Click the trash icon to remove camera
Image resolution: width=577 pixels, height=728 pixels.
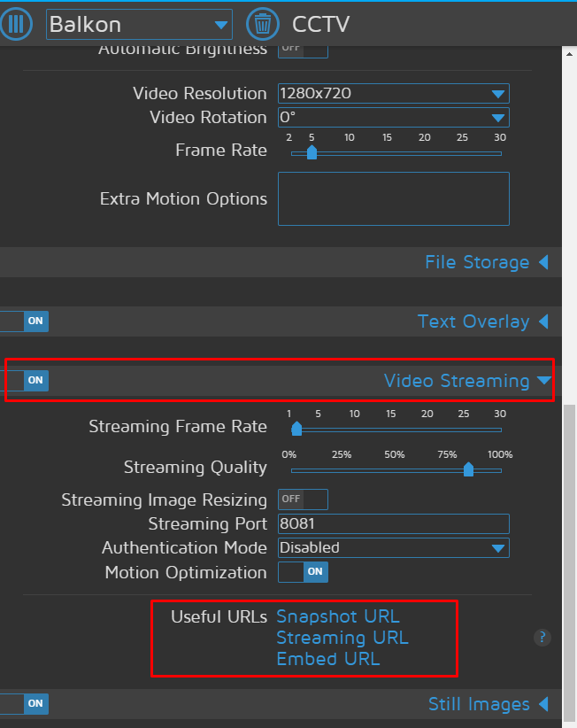(x=262, y=24)
